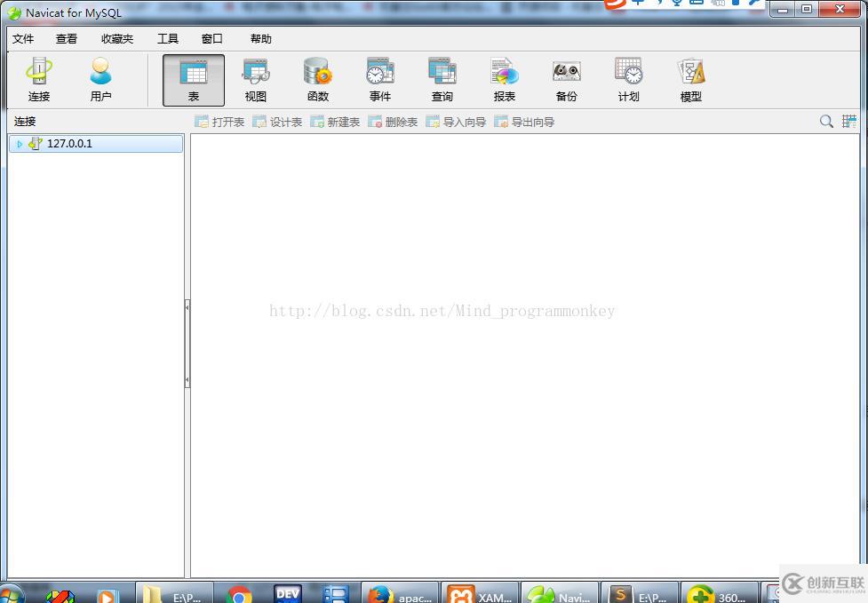This screenshot has width=868, height=603.
Task: Select the 查询 (Query) icon
Action: (x=442, y=78)
